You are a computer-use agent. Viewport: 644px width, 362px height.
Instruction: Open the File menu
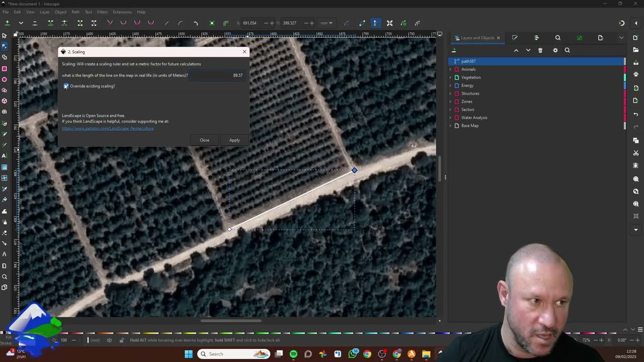(6, 12)
